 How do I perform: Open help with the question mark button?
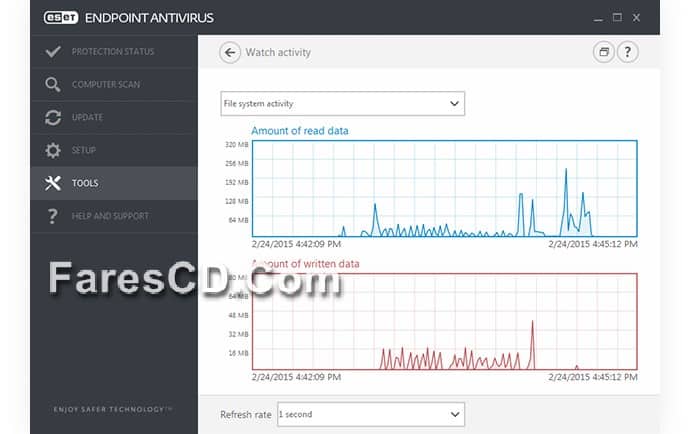pyautogui.click(x=628, y=52)
